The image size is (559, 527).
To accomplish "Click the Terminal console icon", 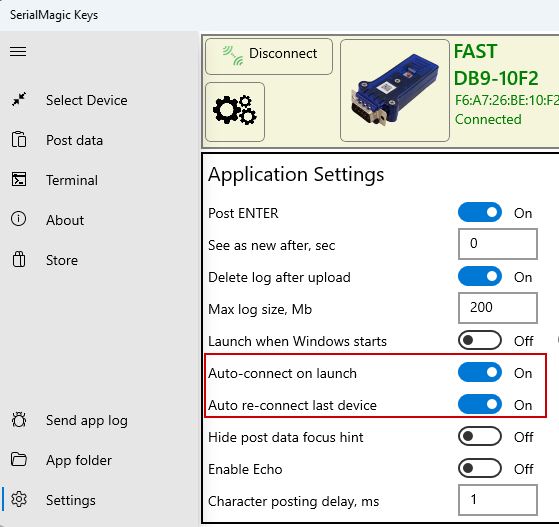I will tap(19, 179).
